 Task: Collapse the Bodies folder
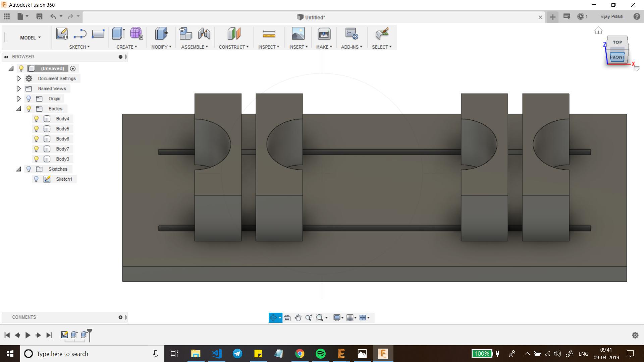point(18,109)
